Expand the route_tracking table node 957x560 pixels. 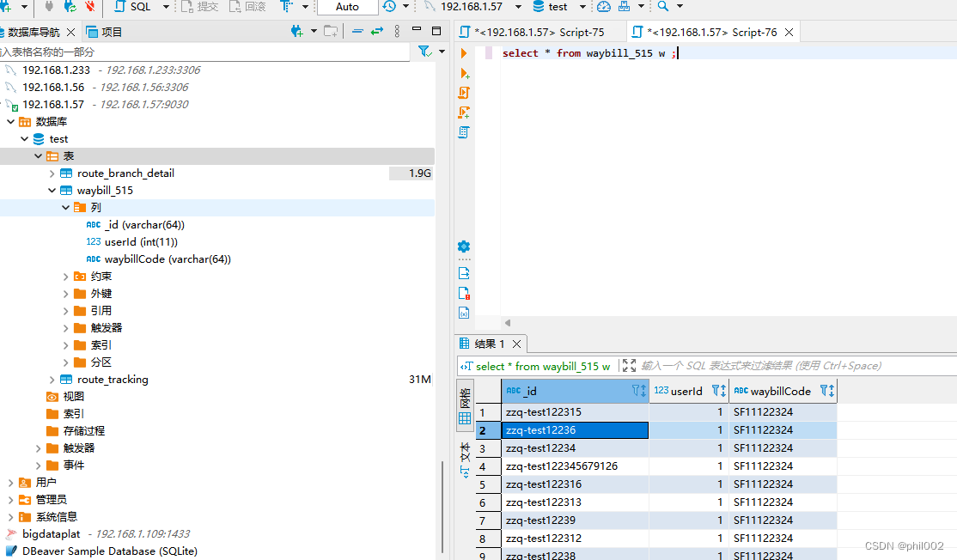coord(51,379)
